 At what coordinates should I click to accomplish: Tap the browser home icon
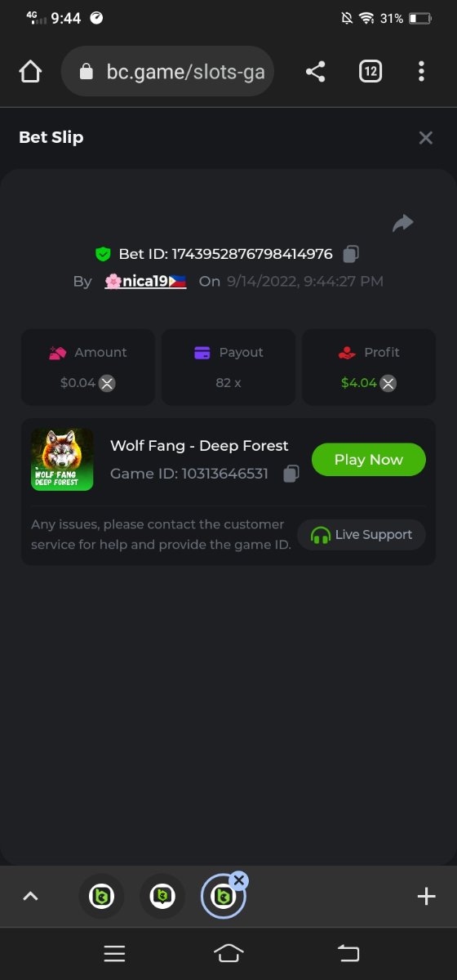click(x=30, y=72)
